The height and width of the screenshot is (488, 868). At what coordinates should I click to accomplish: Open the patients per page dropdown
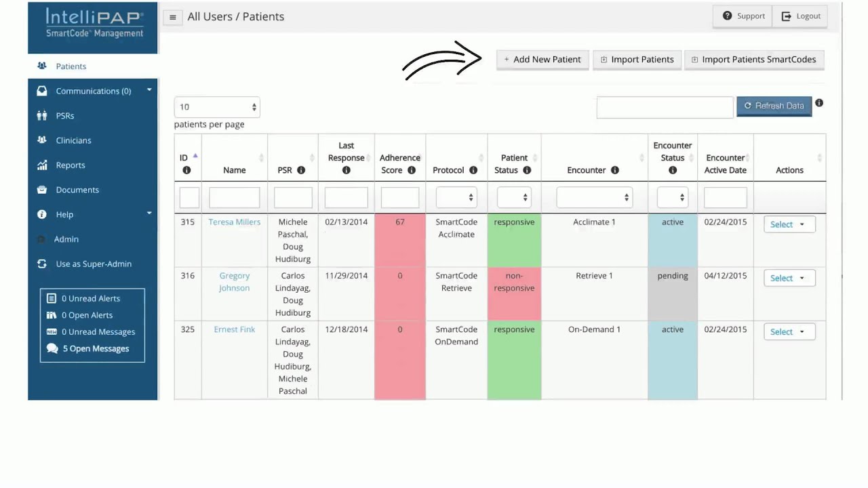click(x=217, y=107)
